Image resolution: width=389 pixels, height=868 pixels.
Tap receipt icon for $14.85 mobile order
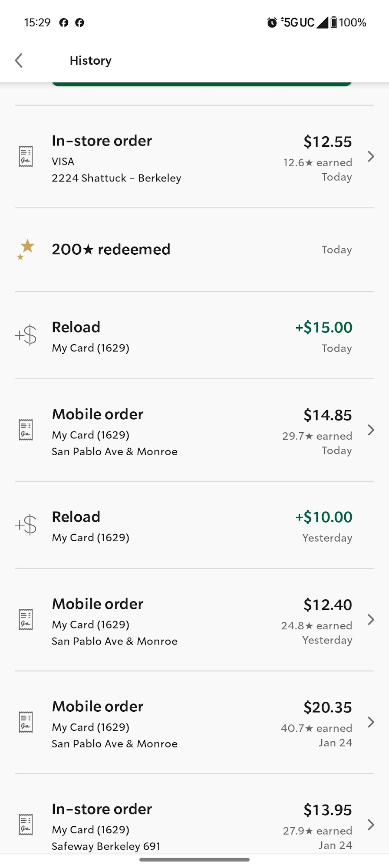[x=26, y=430]
